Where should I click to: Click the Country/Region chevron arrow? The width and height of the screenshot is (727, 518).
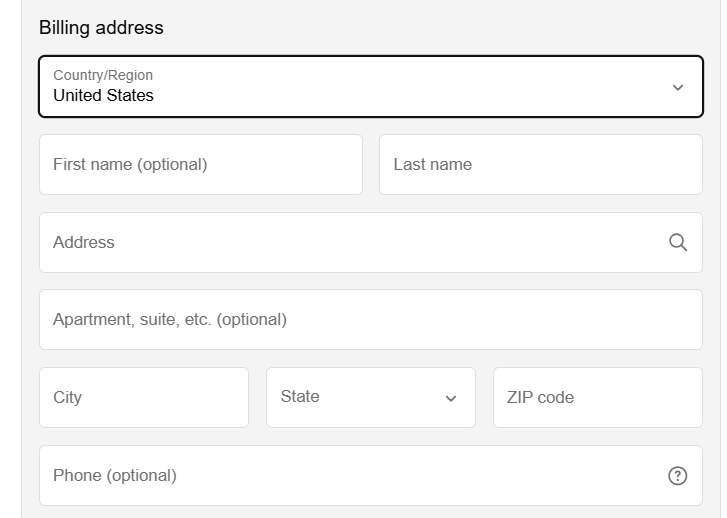(678, 87)
